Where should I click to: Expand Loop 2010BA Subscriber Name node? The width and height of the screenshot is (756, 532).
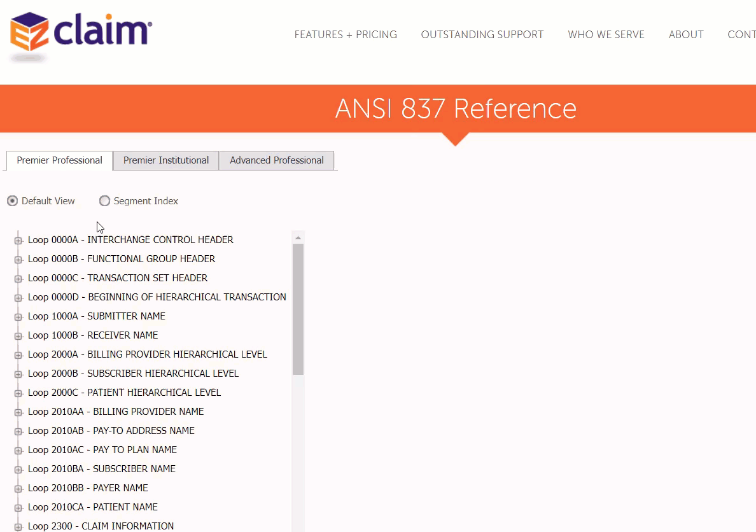tap(18, 470)
